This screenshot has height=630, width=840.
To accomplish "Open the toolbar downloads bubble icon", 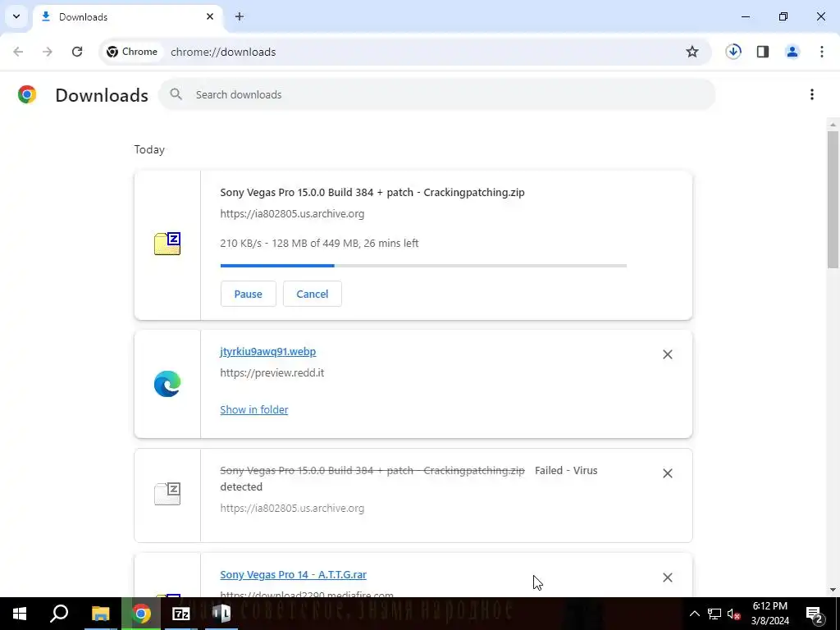I will pos(733,52).
